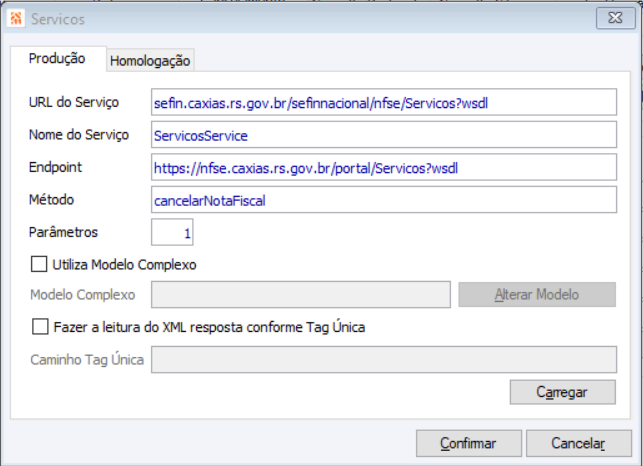This screenshot has width=643, height=466.
Task: Click the disabled Modelo Complexo field
Action: coord(300,295)
